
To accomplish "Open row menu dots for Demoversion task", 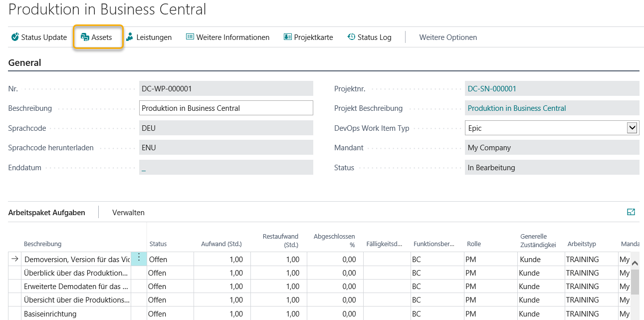I will pyautogui.click(x=139, y=259).
